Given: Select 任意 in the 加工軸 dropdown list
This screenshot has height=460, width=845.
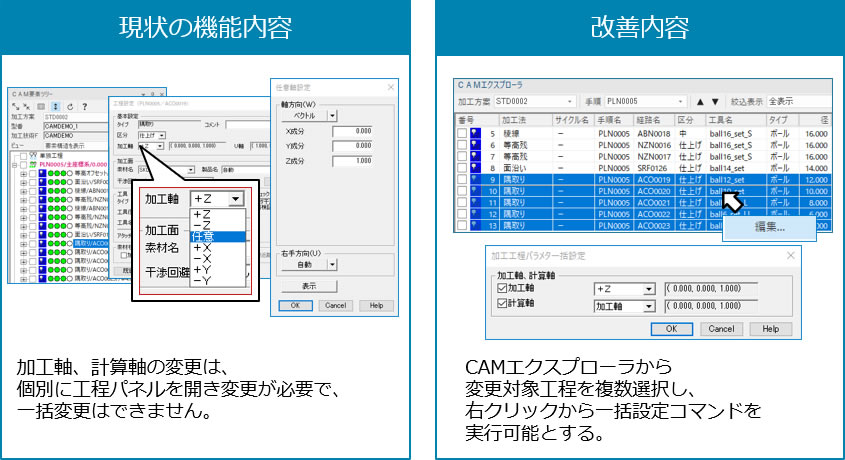Looking at the screenshot, I should coord(217,236).
